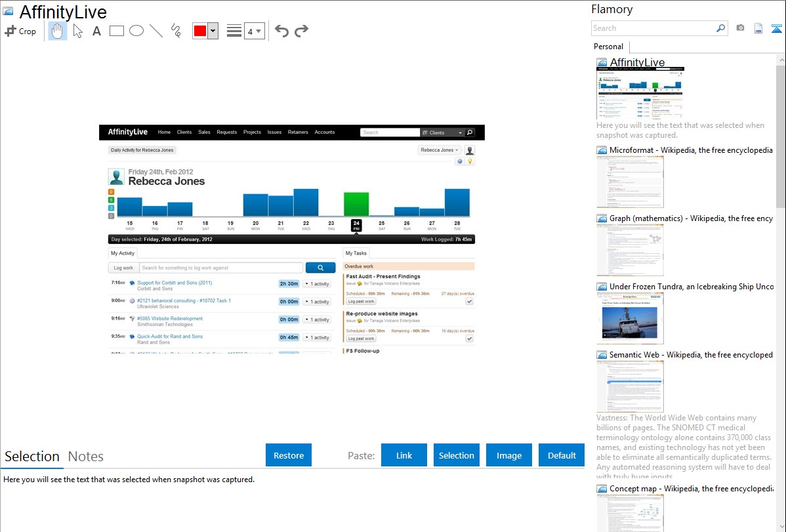This screenshot has height=532, width=786.
Task: Click the line thickness icon
Action: (234, 31)
